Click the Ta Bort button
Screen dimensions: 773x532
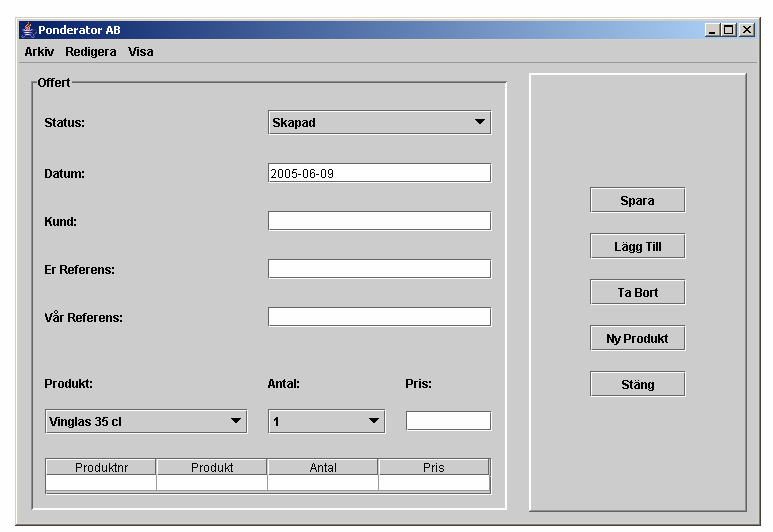point(637,292)
